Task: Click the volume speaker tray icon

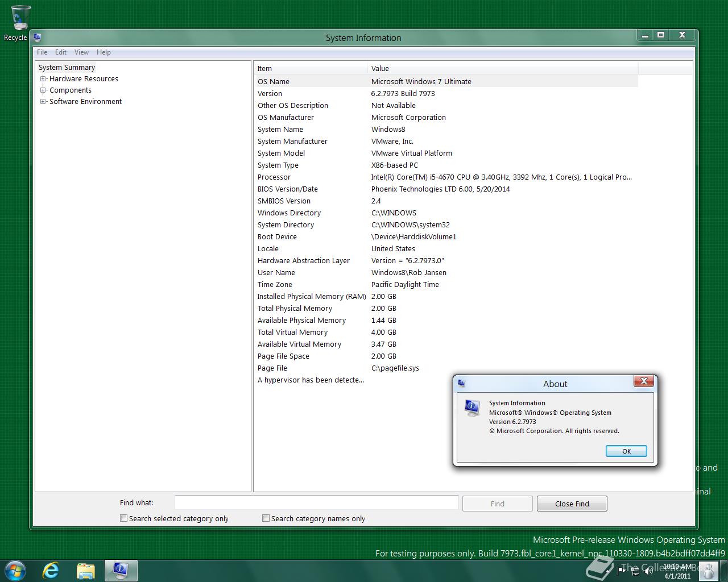Action: [648, 571]
